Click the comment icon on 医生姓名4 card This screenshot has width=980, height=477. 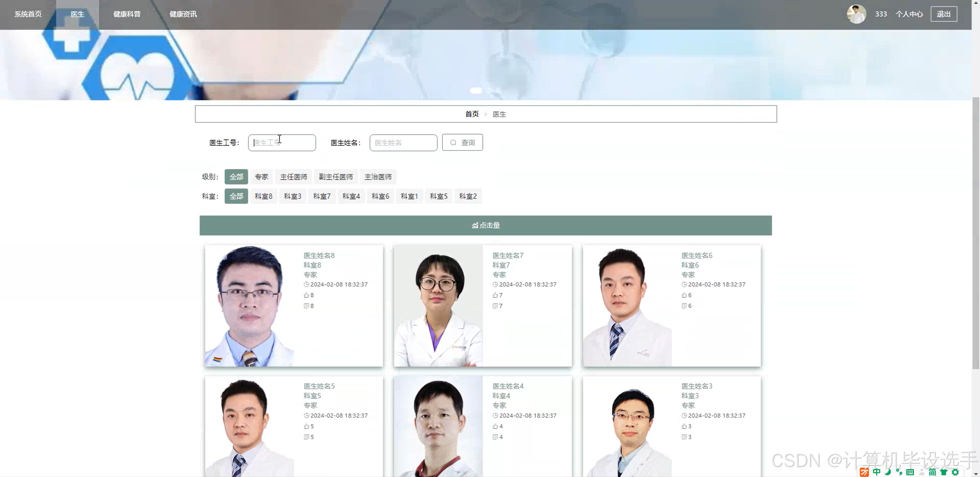[x=495, y=437]
